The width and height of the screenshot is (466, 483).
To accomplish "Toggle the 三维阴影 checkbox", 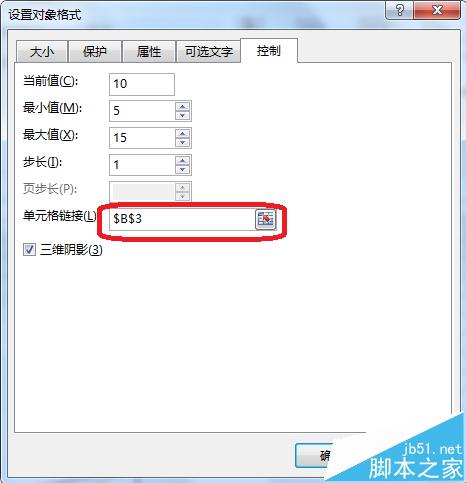I will [x=29, y=249].
